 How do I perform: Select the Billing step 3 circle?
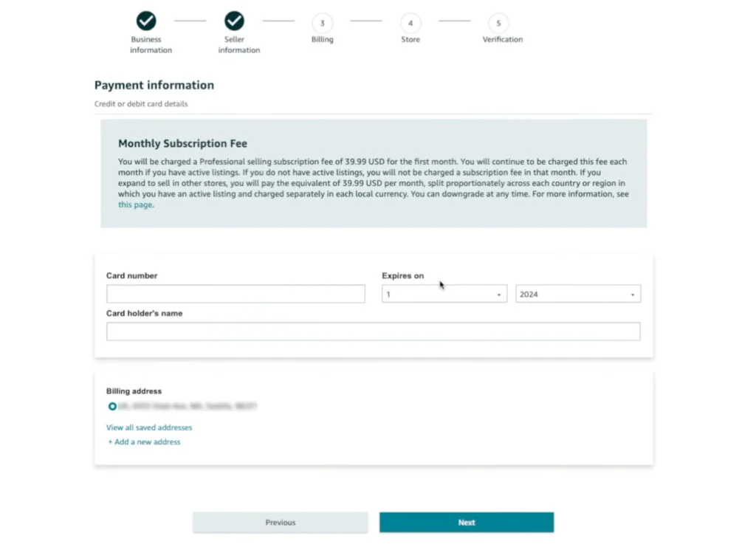pyautogui.click(x=322, y=24)
